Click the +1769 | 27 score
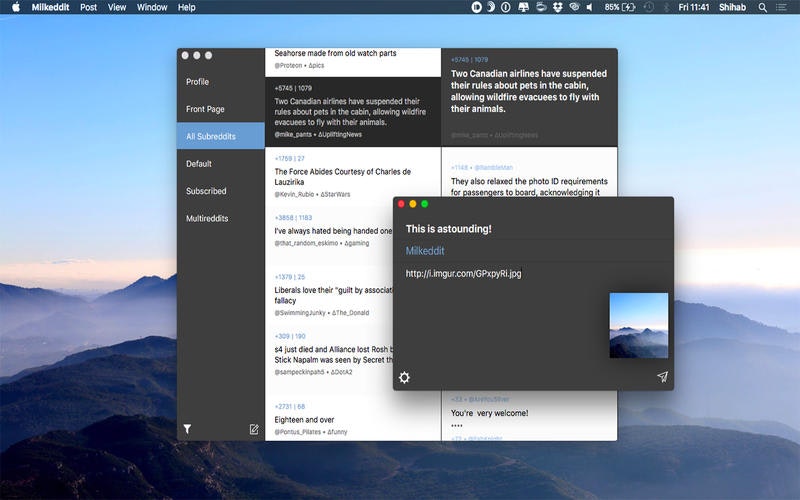The width and height of the screenshot is (800, 500). tap(289, 159)
